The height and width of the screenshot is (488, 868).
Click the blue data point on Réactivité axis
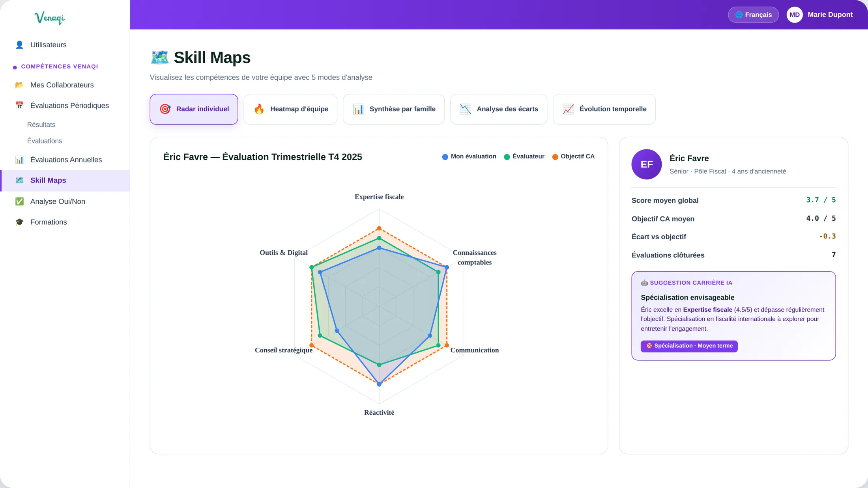(379, 384)
